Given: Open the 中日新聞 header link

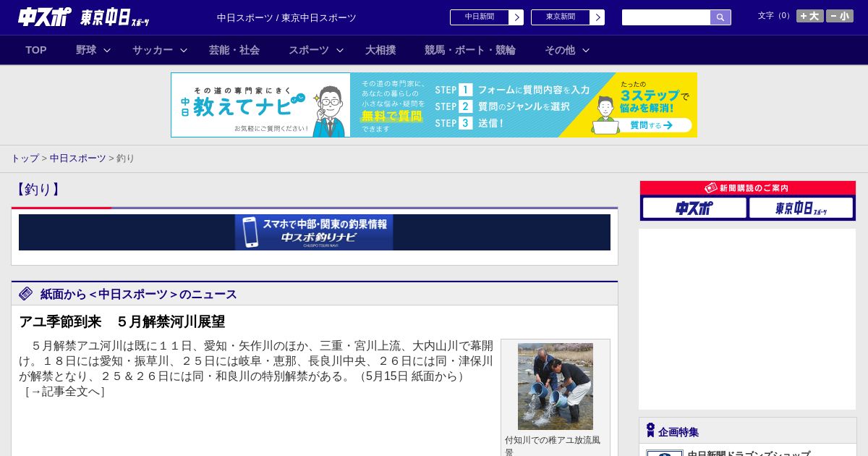Looking at the screenshot, I should (x=480, y=17).
